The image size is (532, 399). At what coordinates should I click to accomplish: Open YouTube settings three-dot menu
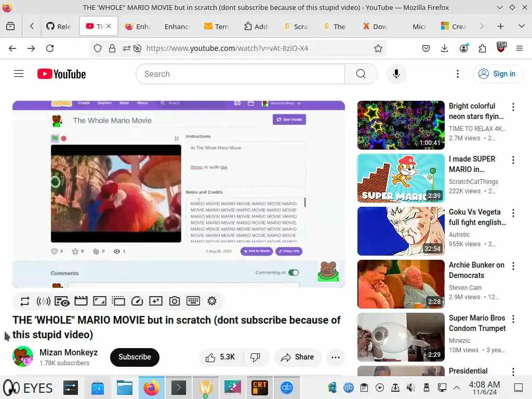458,74
